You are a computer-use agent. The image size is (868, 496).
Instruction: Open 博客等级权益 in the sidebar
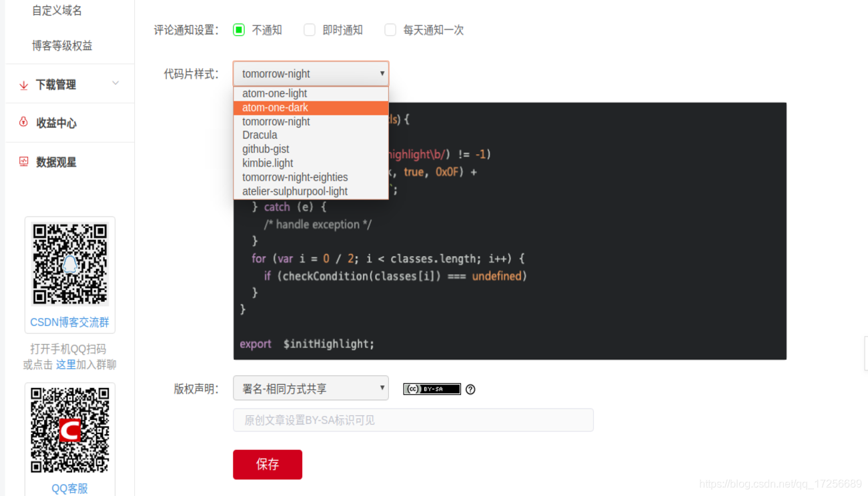coord(62,45)
